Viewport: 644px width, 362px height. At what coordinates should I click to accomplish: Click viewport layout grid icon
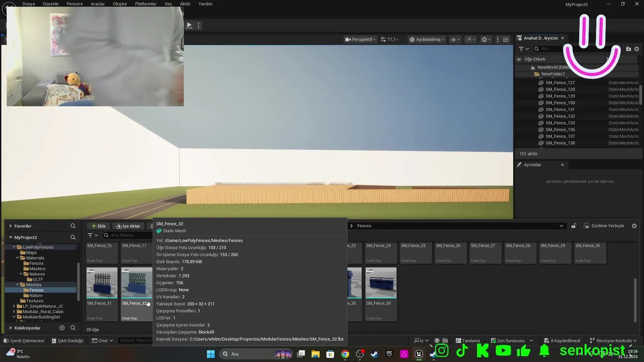(506, 39)
